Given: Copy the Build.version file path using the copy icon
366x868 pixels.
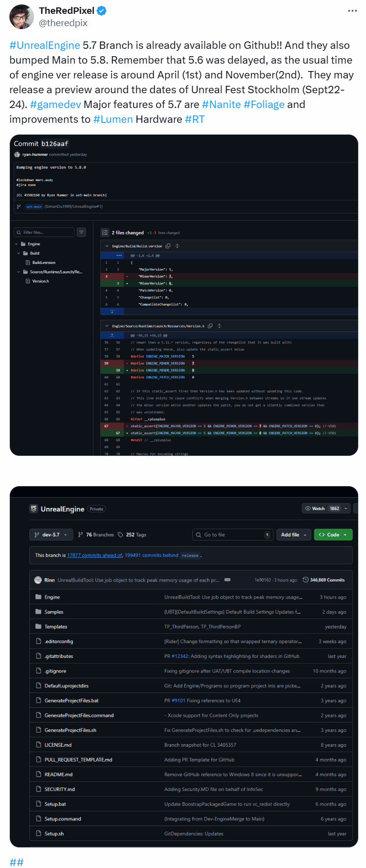Looking at the screenshot, I should pyautogui.click(x=168, y=246).
